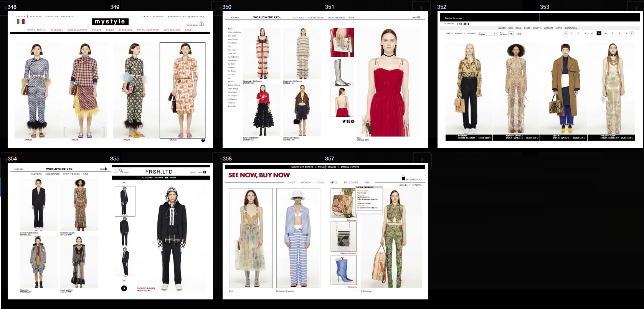Click the mystyle logo
The image size is (644, 309).
110,21
